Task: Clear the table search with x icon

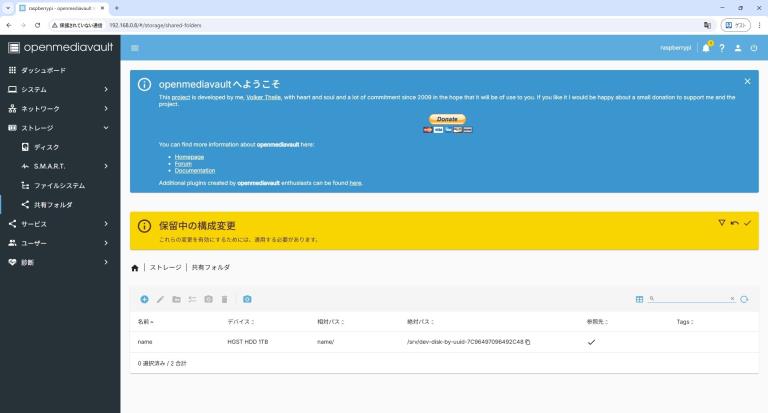Action: pyautogui.click(x=732, y=298)
